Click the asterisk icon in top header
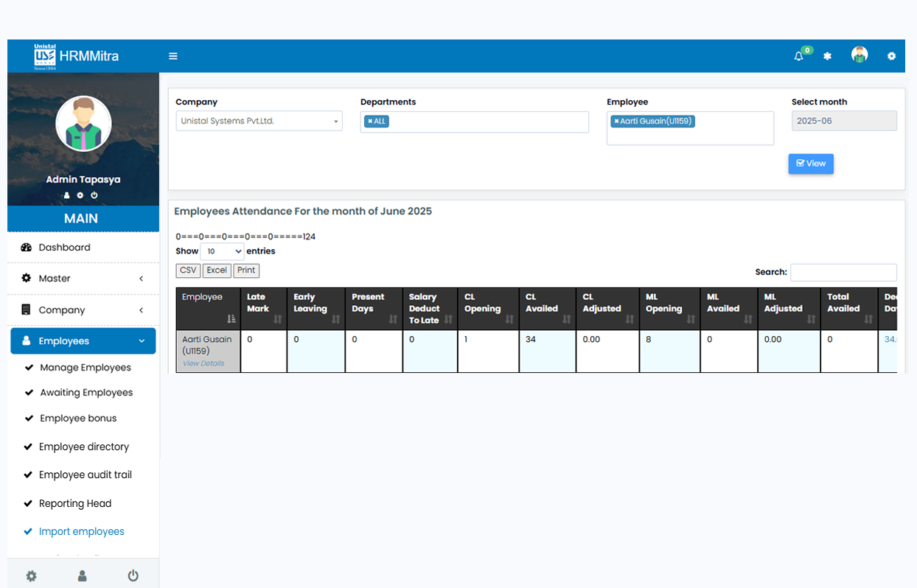This screenshot has height=588, width=917. (x=827, y=56)
